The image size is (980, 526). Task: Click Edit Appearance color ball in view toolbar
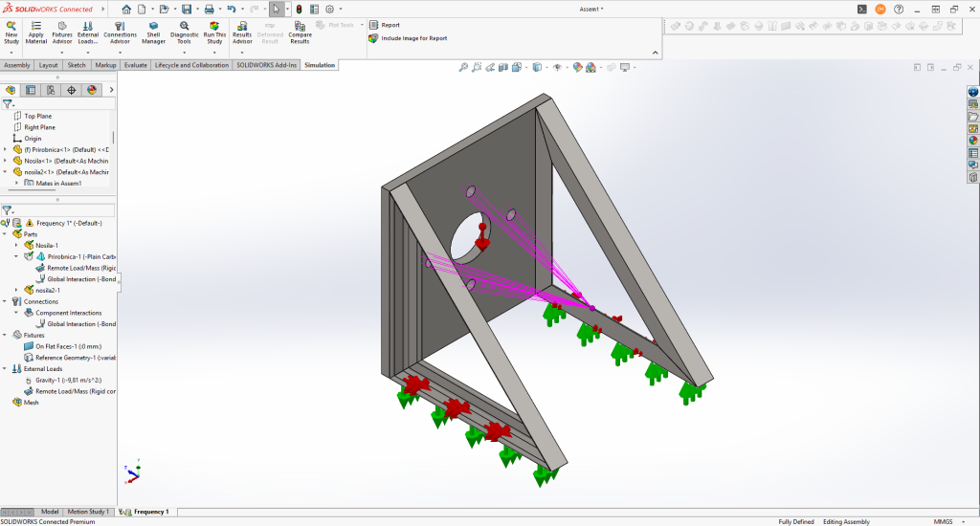[577, 68]
